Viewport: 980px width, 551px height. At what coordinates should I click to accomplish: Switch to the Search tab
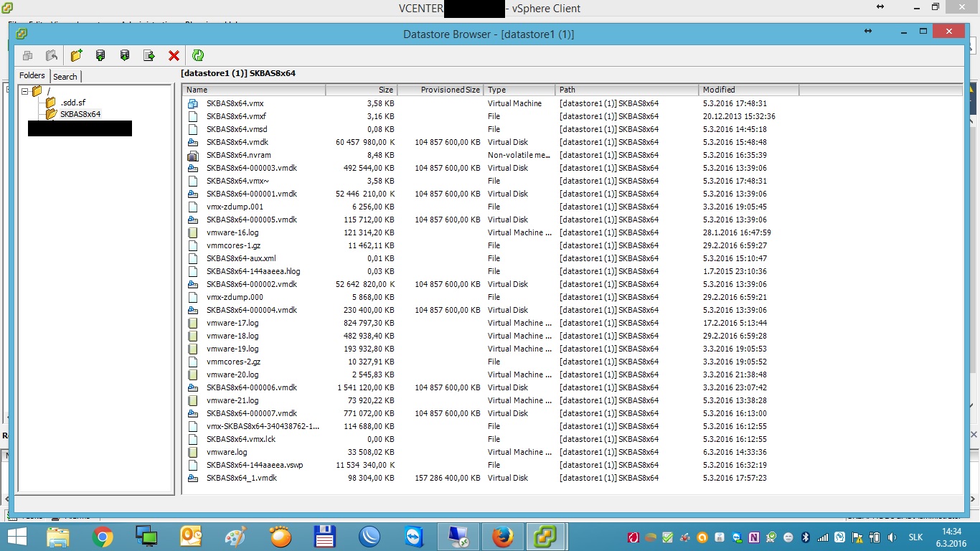tap(65, 76)
